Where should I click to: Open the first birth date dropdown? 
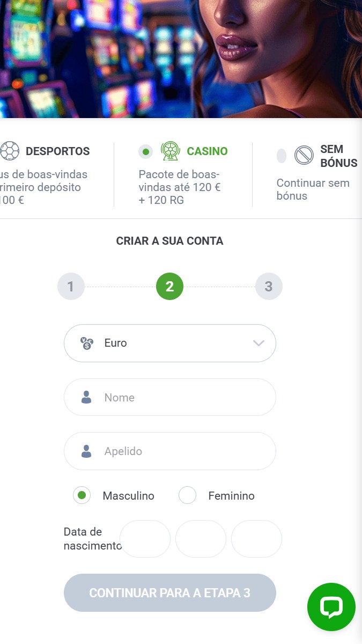coord(145,539)
